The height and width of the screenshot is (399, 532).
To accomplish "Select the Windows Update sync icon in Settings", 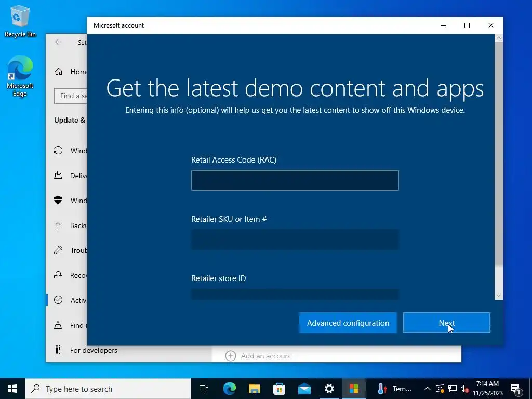I will pos(58,150).
